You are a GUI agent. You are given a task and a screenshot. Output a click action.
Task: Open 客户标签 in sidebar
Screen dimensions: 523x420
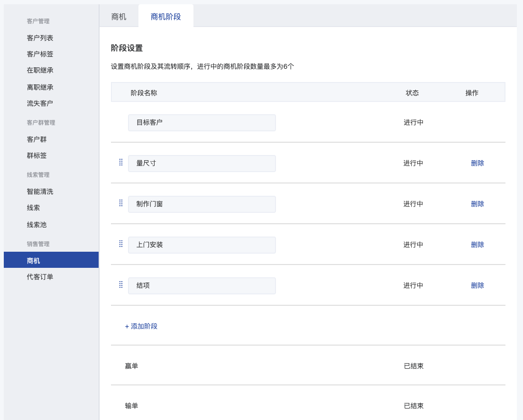click(40, 54)
